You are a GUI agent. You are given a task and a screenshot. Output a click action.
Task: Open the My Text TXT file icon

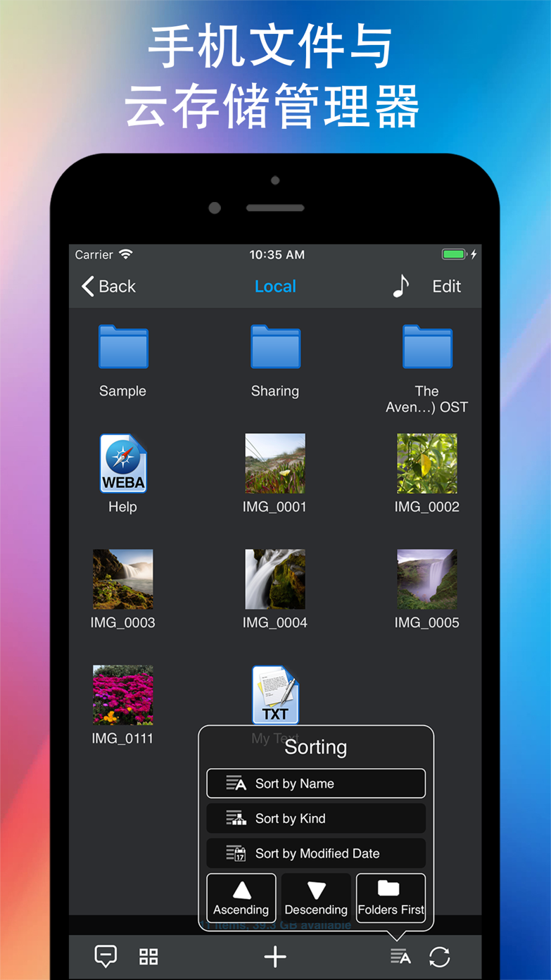point(275,695)
